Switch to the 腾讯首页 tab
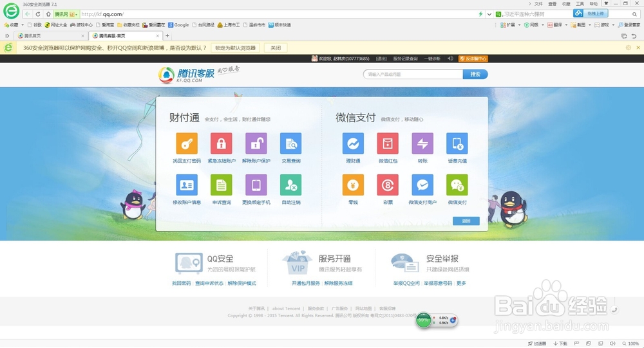The image size is (644, 348). [50, 36]
